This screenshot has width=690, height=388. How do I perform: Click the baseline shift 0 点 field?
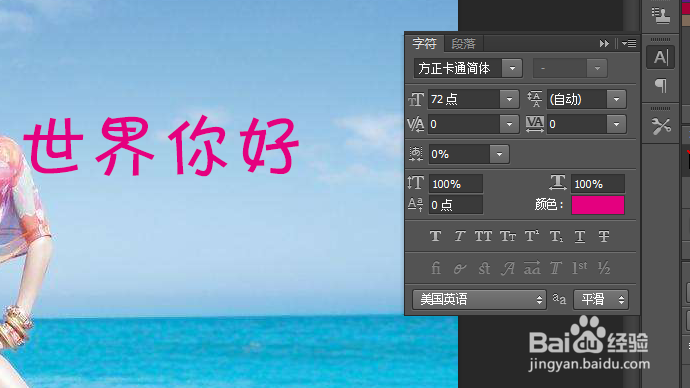click(x=455, y=205)
